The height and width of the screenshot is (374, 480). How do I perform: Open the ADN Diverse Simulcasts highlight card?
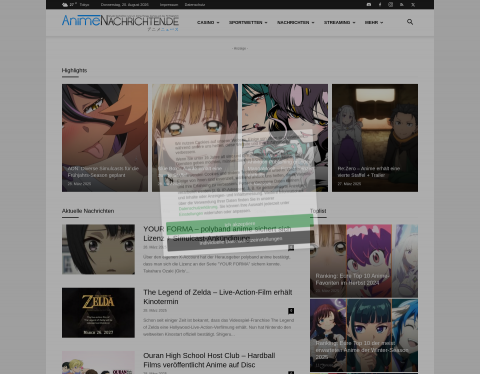pos(105,138)
